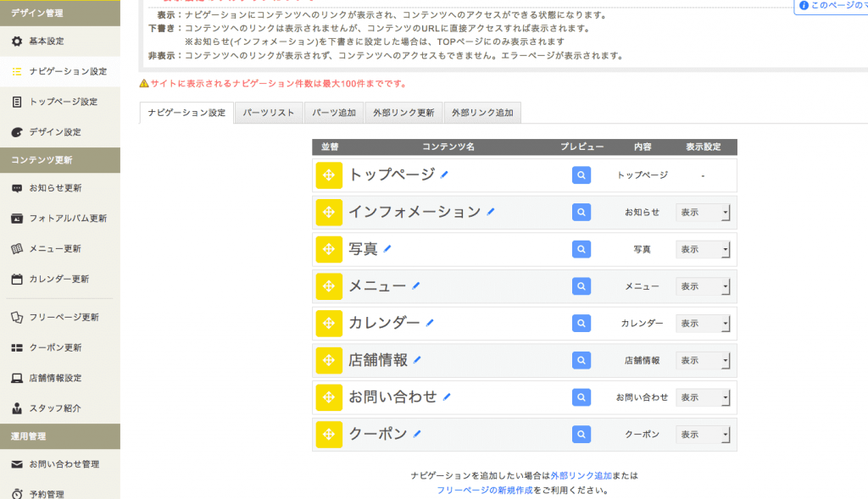868x499 pixels.
Task: Open the display setting dropdown for クーポン
Action: 703,435
